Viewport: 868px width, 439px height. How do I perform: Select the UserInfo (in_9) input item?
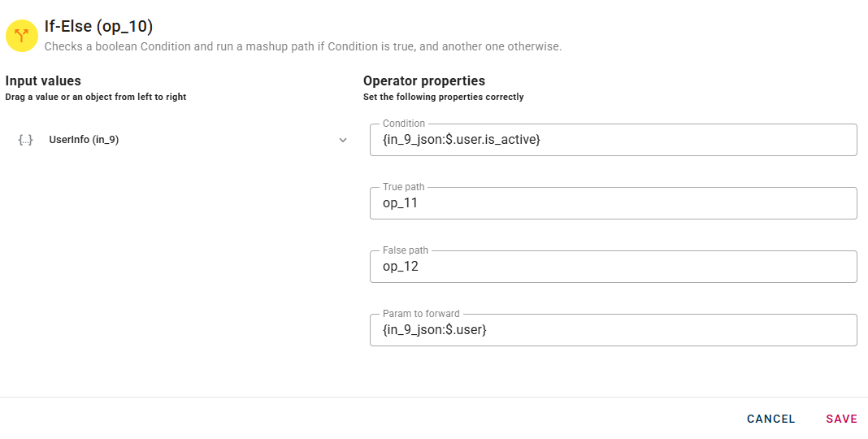84,140
